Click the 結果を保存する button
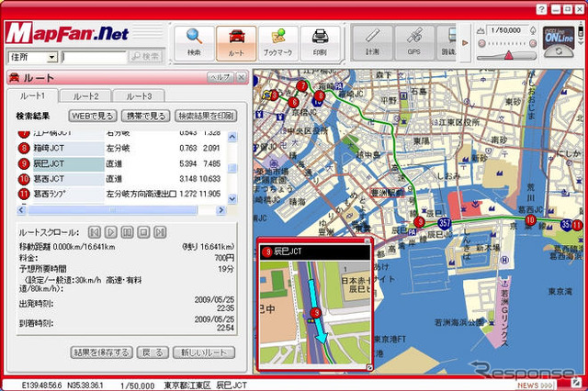The image size is (588, 391). pyautogui.click(x=102, y=352)
